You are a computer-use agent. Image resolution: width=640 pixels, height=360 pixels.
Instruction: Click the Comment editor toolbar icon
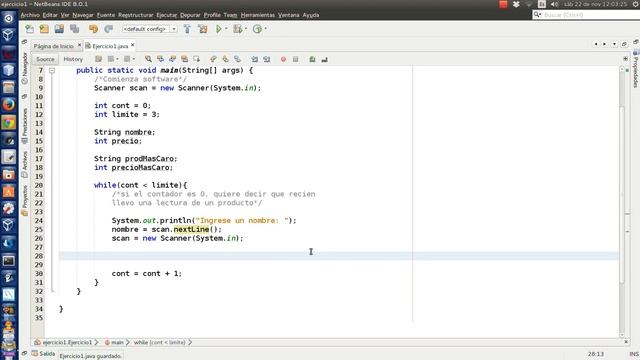click(x=312, y=59)
